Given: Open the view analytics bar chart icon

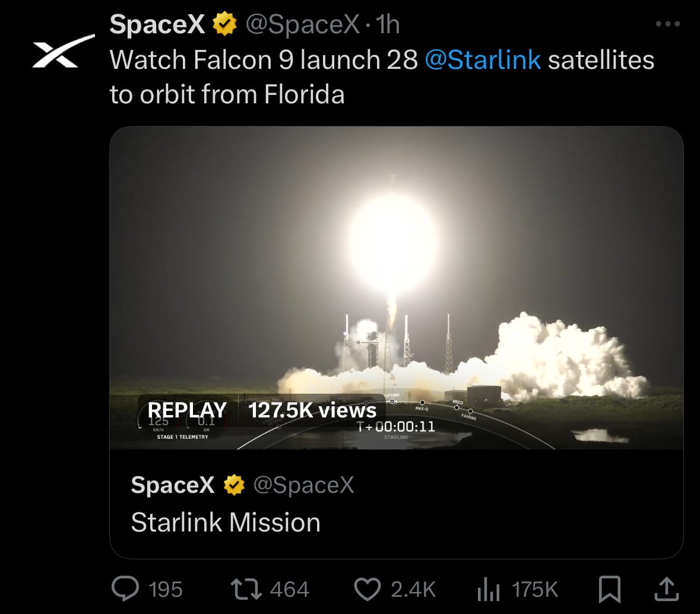Looking at the screenshot, I should point(489,589).
